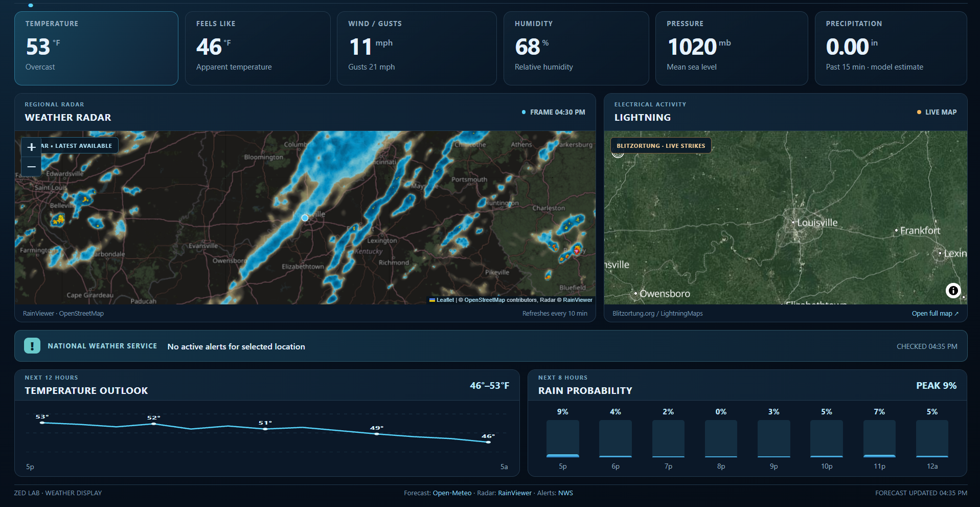980x507 pixels.
Task: Click Louisville on the lightning map
Action: tap(817, 223)
